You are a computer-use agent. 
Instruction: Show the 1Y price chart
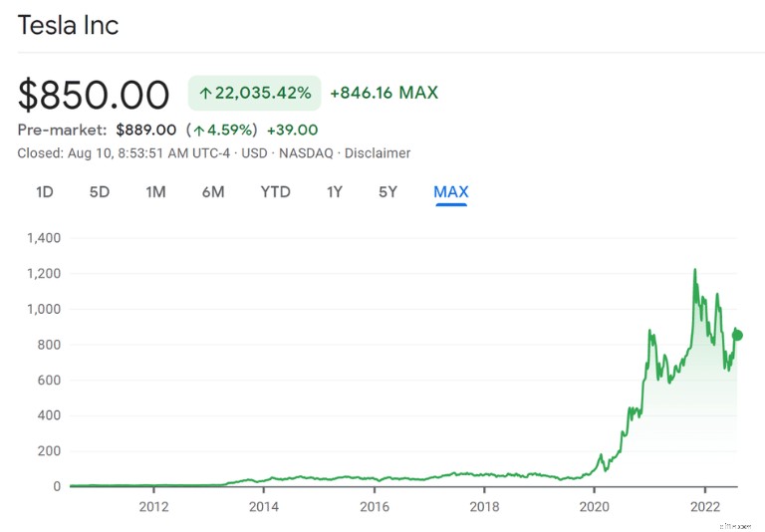pos(335,192)
